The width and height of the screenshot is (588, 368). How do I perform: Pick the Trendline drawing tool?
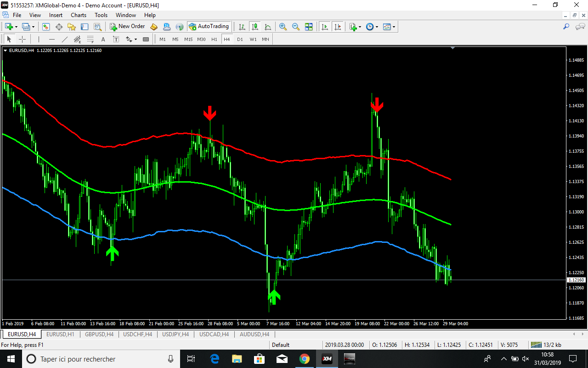[x=65, y=39]
